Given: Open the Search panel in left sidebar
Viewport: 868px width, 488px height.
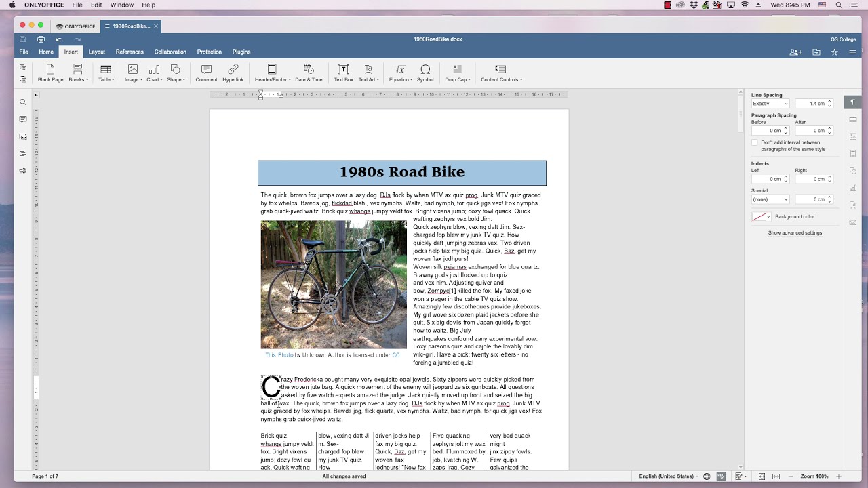Looking at the screenshot, I should pyautogui.click(x=22, y=102).
